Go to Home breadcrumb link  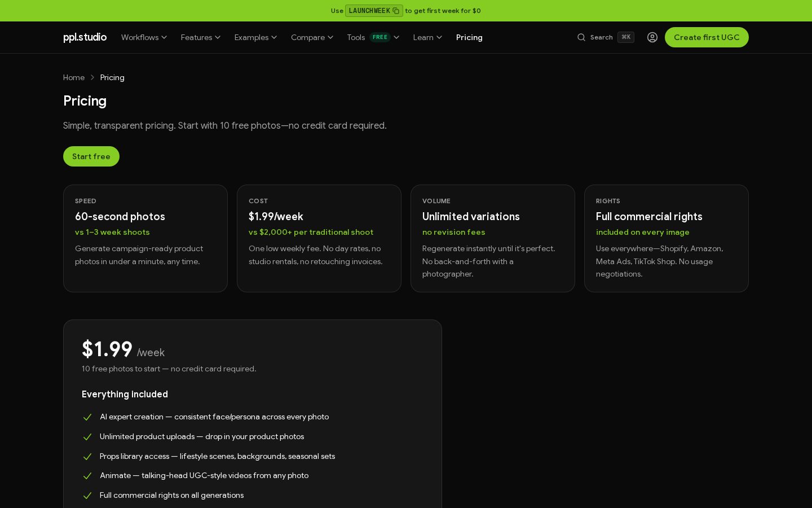coord(74,77)
